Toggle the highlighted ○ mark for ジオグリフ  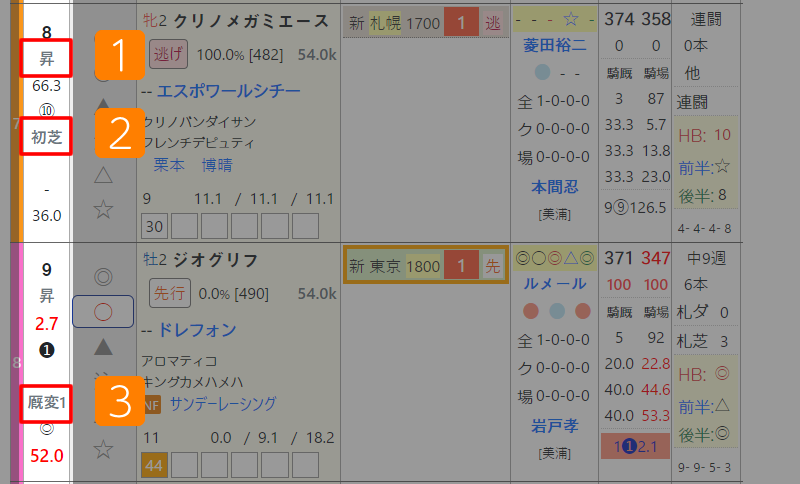tap(102, 312)
